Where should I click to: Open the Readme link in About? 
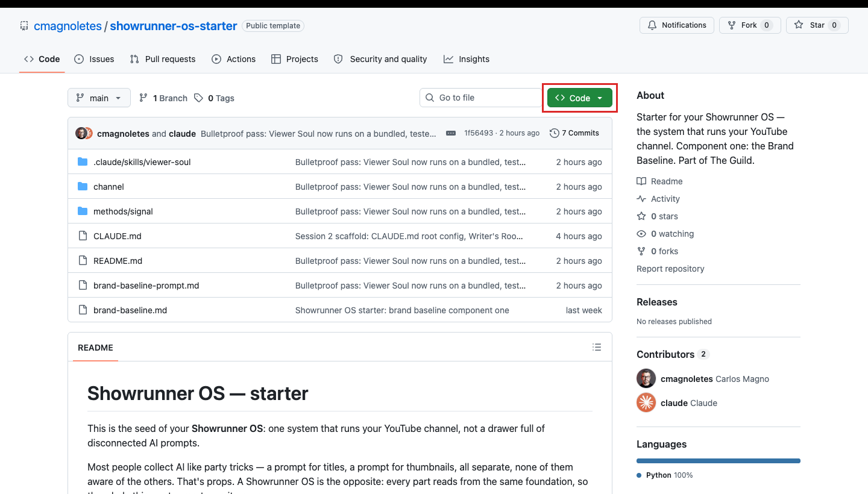[660, 181]
